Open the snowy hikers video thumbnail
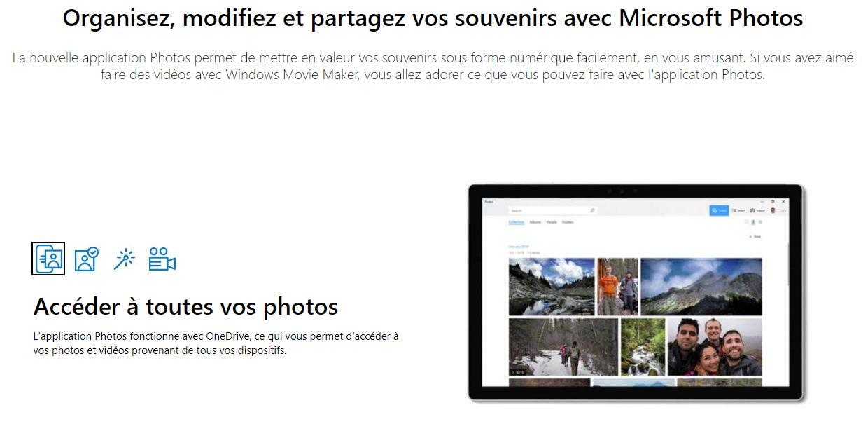This screenshot has height=424, width=868. pos(563,347)
